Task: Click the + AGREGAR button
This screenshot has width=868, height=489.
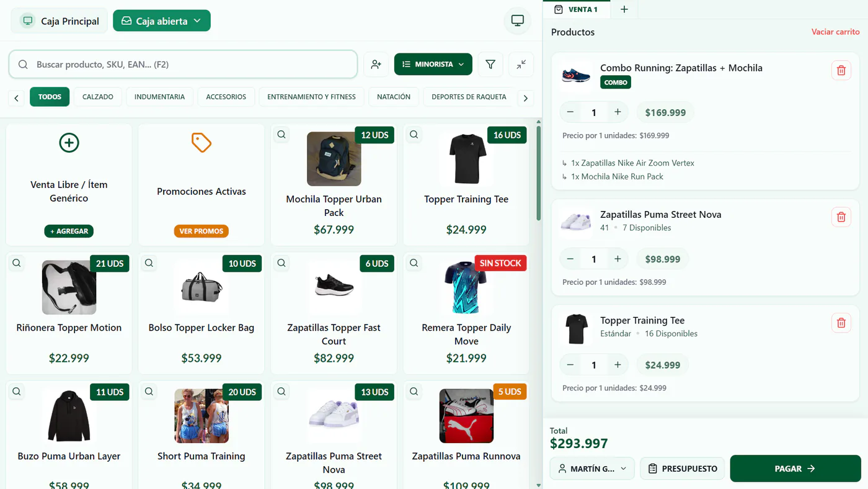Action: point(69,231)
